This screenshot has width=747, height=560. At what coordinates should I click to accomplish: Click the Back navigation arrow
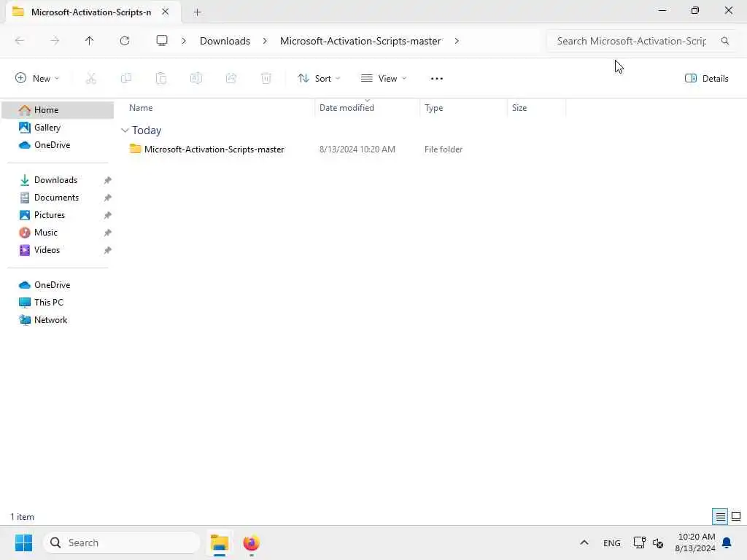20,41
